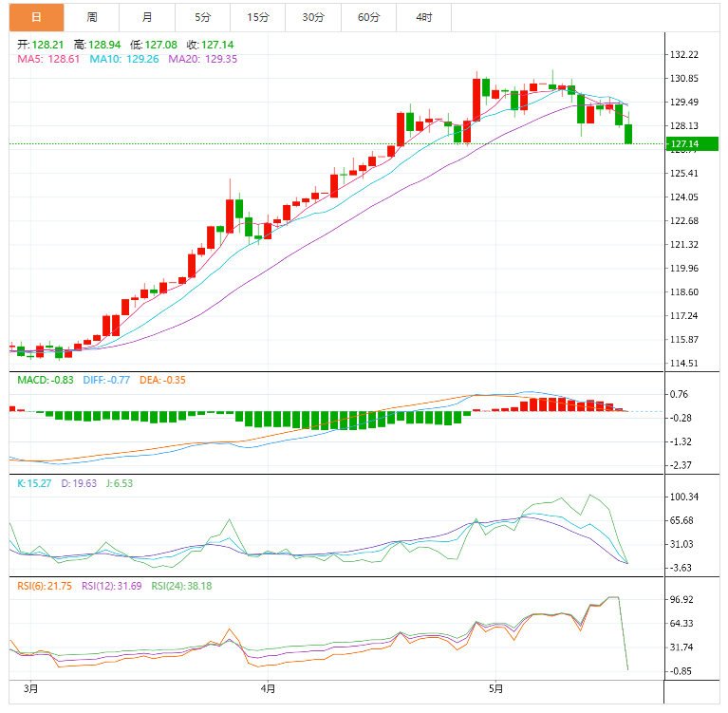
Task: Open the 月 monthly chart tab
Action: click(146, 17)
